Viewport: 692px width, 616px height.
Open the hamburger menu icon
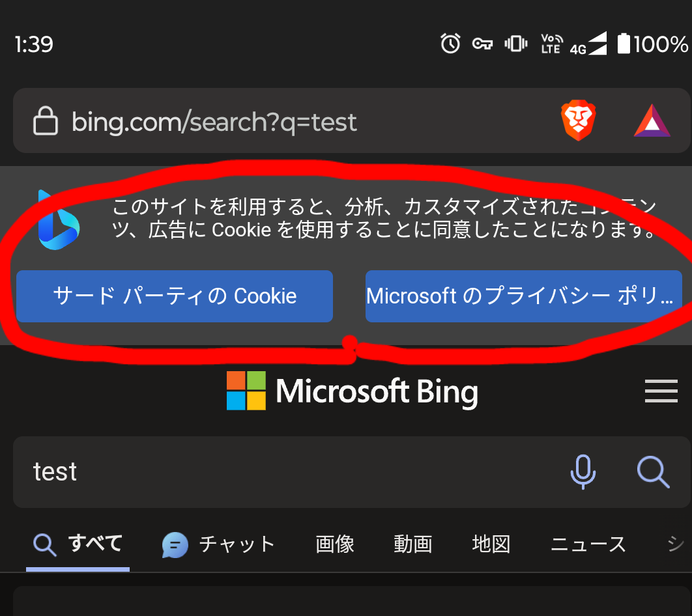click(x=661, y=391)
